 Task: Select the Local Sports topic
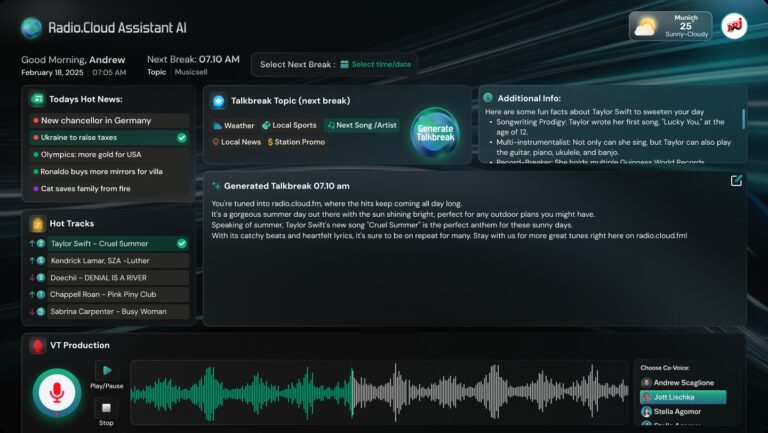(x=289, y=126)
